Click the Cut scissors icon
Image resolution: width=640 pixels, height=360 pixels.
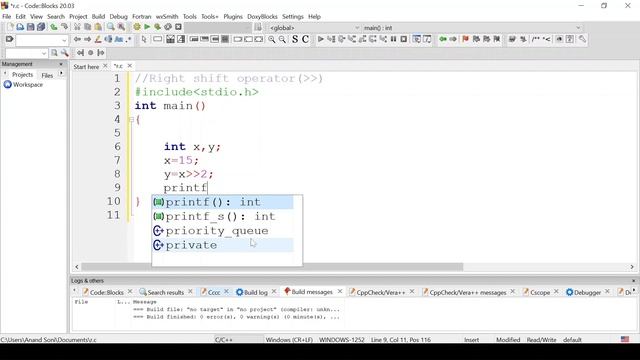pos(77,27)
